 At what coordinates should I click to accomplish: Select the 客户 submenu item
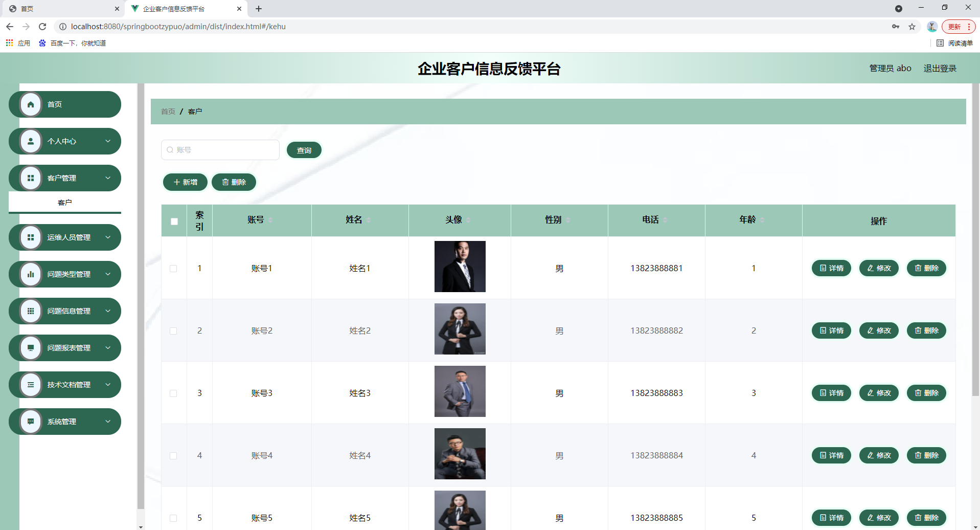[65, 202]
